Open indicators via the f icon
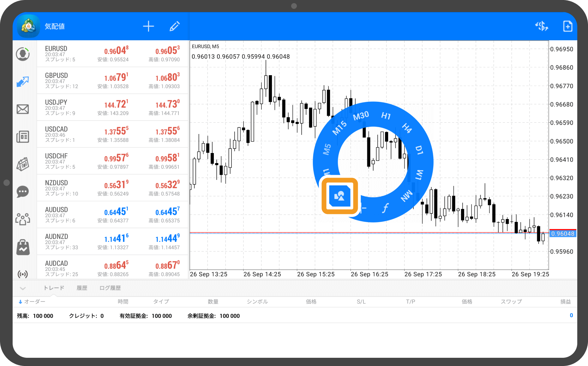Image resolution: width=588 pixels, height=366 pixels. point(385,208)
